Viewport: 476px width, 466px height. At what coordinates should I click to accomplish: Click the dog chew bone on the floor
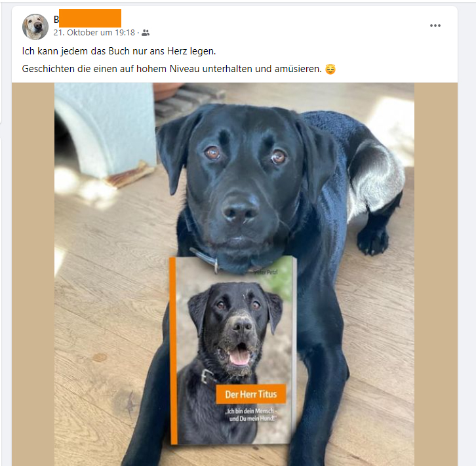point(130,175)
